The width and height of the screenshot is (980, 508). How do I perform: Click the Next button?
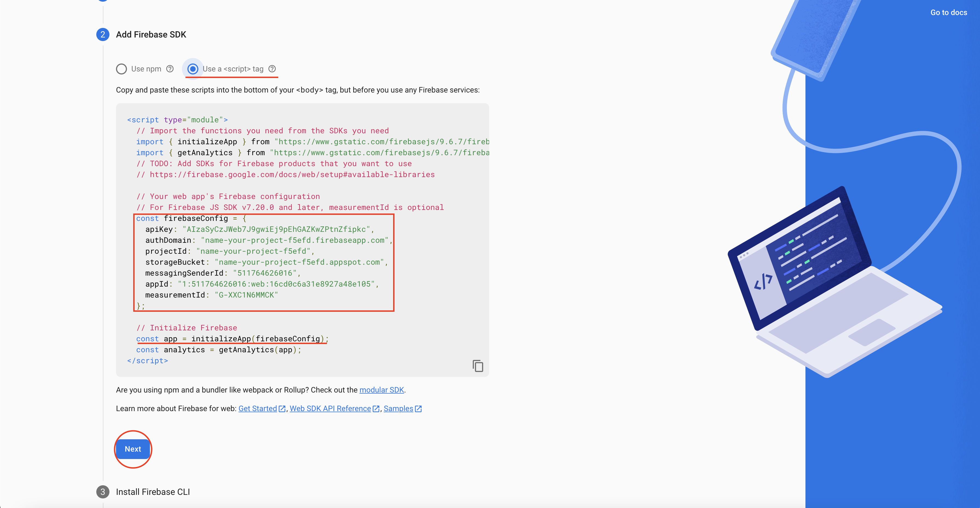[133, 449]
